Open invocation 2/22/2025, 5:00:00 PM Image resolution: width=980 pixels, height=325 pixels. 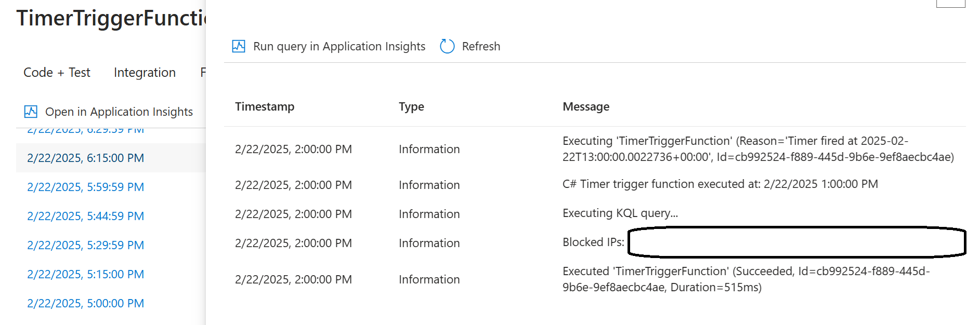[85, 303]
